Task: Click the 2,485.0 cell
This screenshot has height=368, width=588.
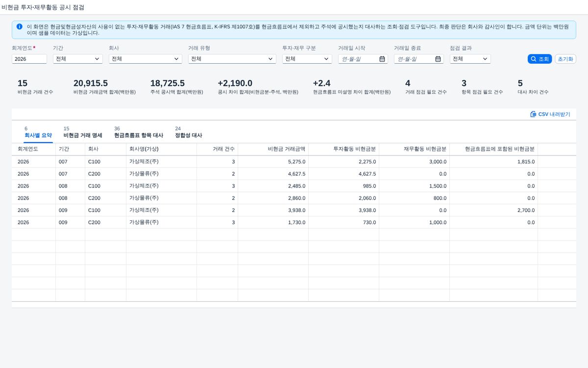Action: click(273, 186)
